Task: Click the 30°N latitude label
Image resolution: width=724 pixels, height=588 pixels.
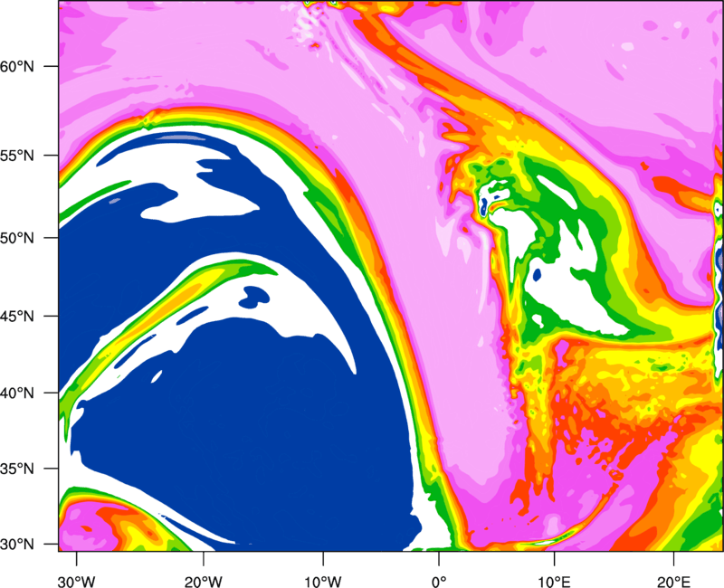Action: pyautogui.click(x=17, y=545)
